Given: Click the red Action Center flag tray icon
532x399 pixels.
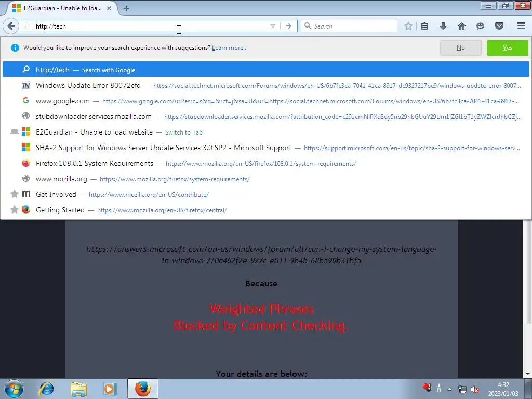Looking at the screenshot, I should (x=427, y=387).
